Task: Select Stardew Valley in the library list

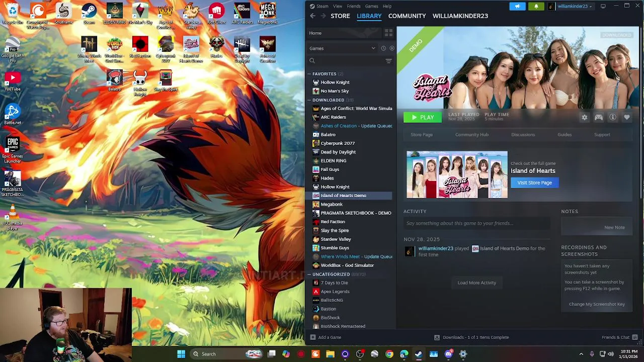Action: click(x=350, y=239)
